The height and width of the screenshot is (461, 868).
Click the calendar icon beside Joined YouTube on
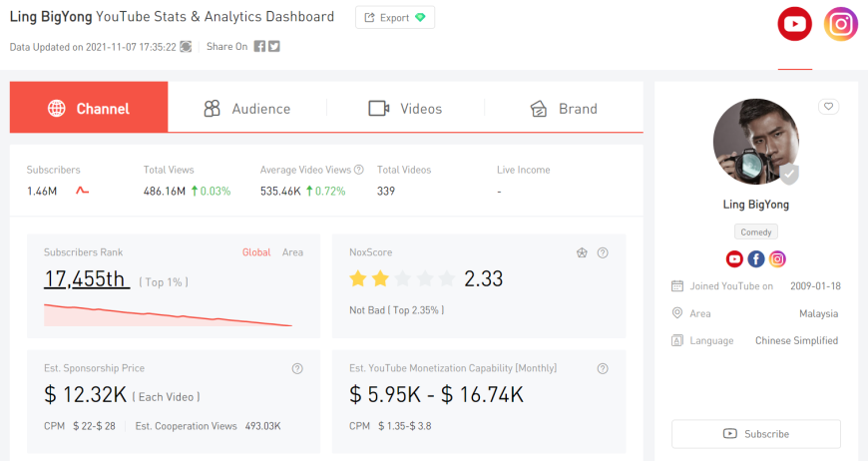click(x=677, y=286)
